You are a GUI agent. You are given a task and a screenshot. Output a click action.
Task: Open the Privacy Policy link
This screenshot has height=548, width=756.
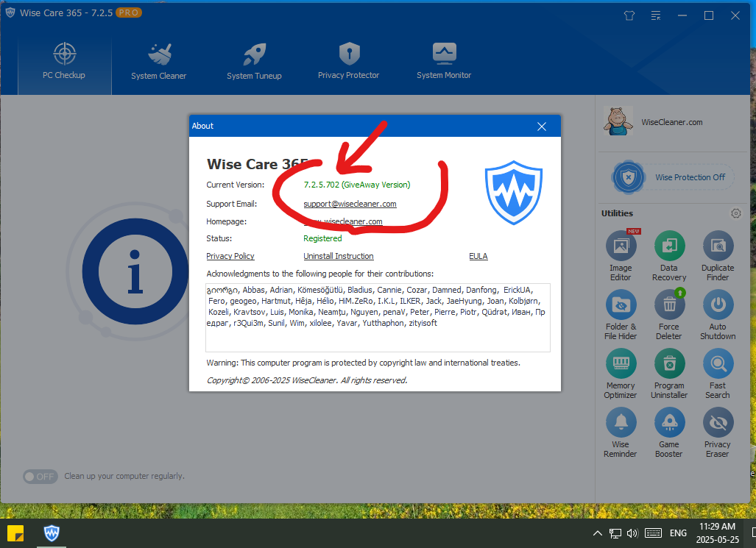[x=230, y=256]
